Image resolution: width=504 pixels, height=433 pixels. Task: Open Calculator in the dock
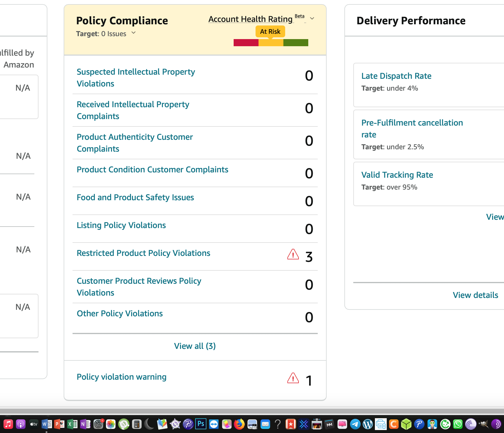point(137,424)
